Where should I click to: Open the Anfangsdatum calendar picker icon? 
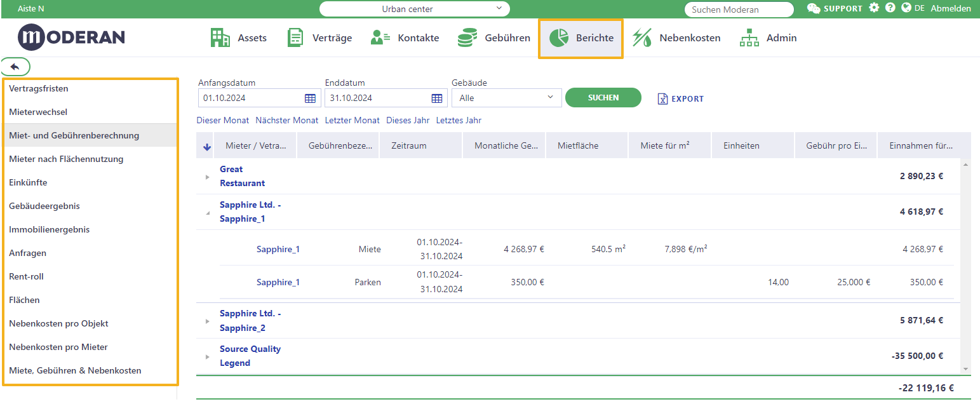[310, 98]
